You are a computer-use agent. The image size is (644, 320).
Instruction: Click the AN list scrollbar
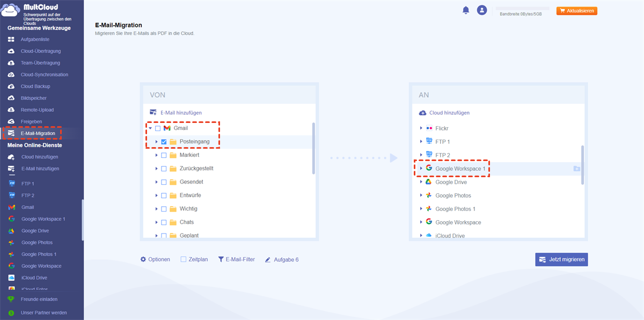(583, 164)
